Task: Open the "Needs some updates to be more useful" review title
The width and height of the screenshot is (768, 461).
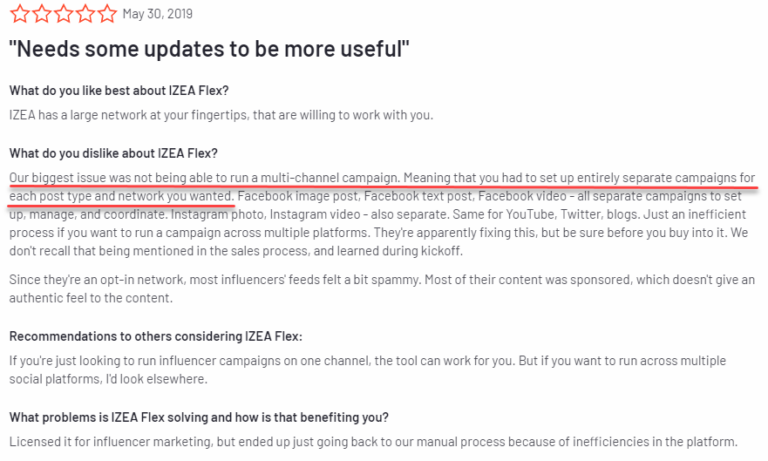Action: [209, 49]
